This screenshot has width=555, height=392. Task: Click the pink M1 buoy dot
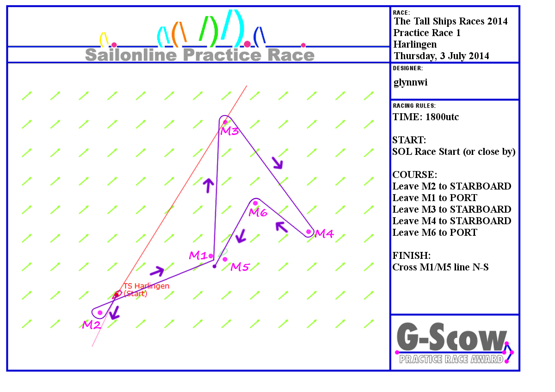pos(211,256)
